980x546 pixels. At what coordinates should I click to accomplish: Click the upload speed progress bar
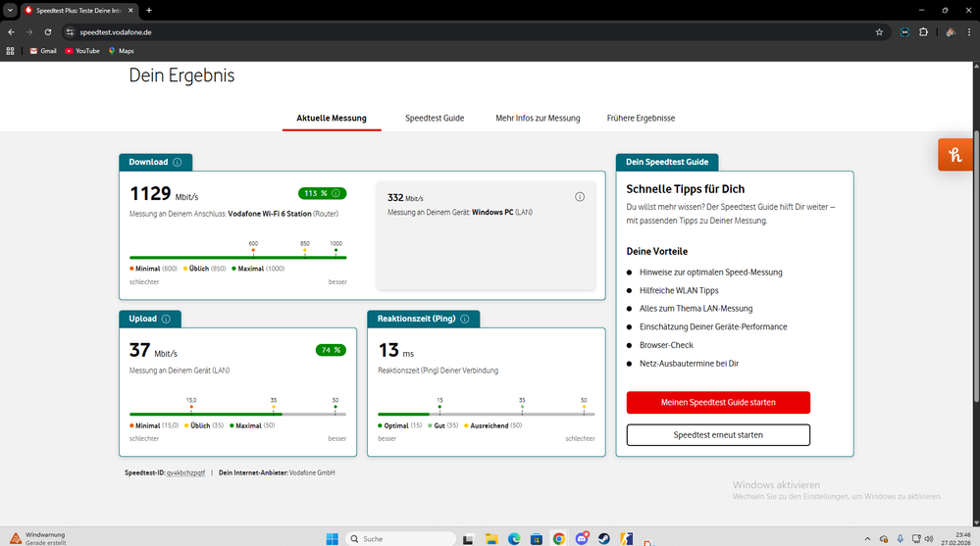point(237,415)
